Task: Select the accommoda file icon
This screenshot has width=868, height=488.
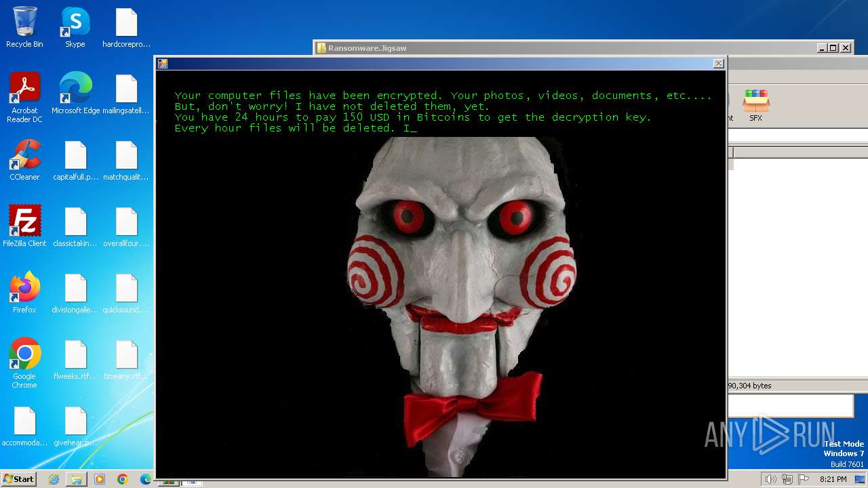Action: pos(24,426)
